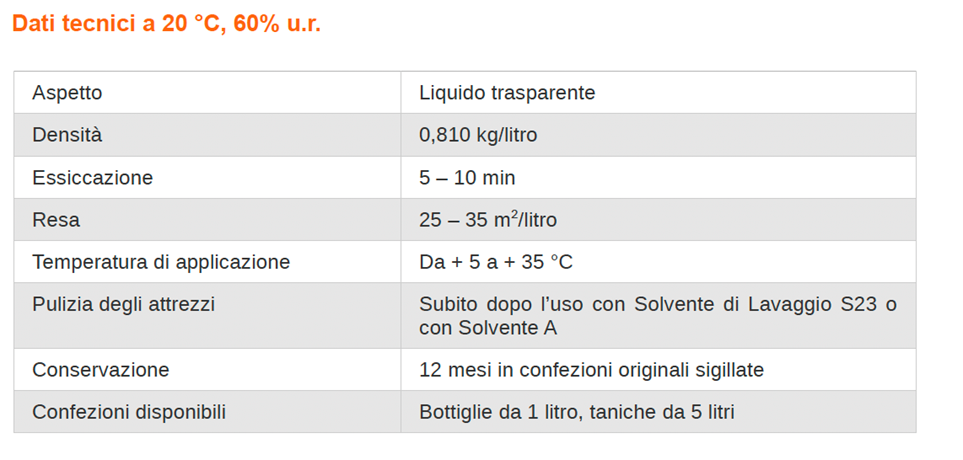The width and height of the screenshot is (963, 460).
Task: Click the 'Liquido trasparente' value cell
Action: point(507,93)
